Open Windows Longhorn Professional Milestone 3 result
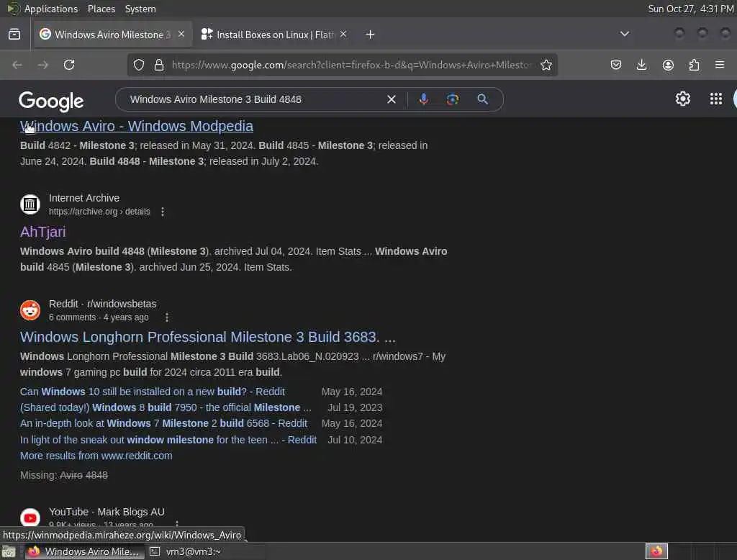The image size is (737, 560). [x=208, y=337]
